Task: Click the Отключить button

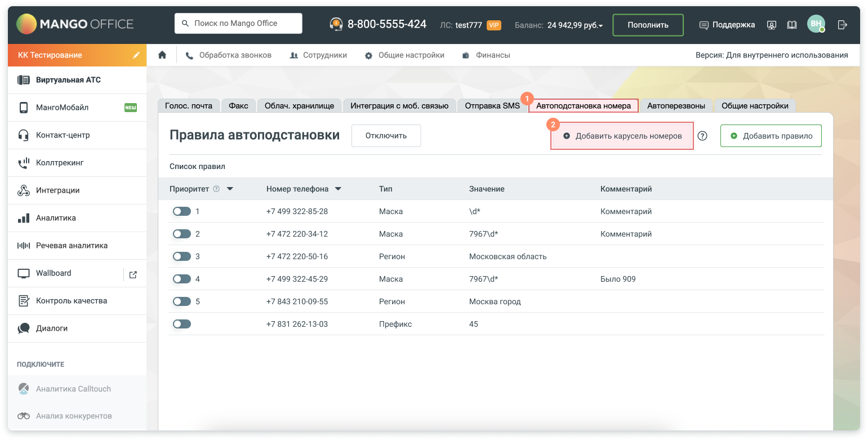Action: 386,136
